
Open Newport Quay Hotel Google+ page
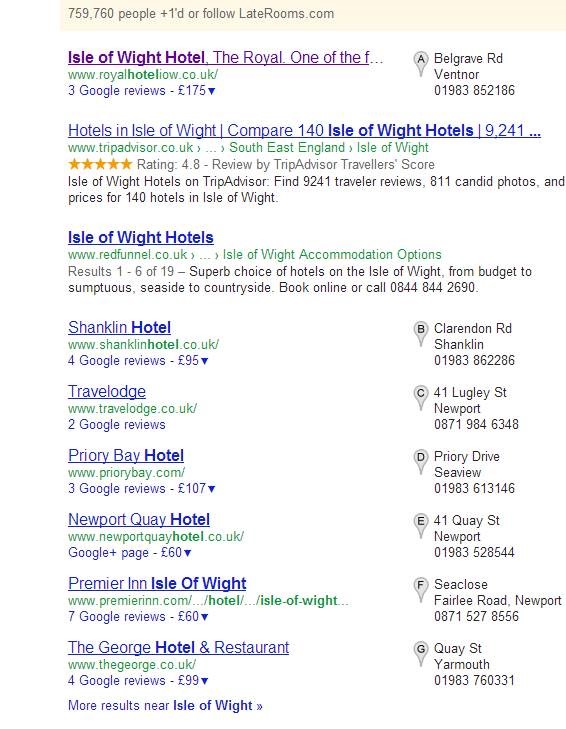(108, 553)
